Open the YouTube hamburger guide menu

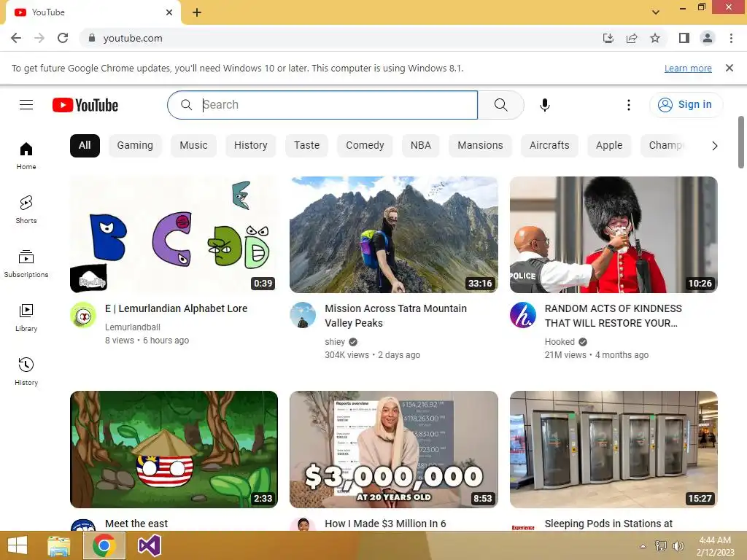[26, 105]
